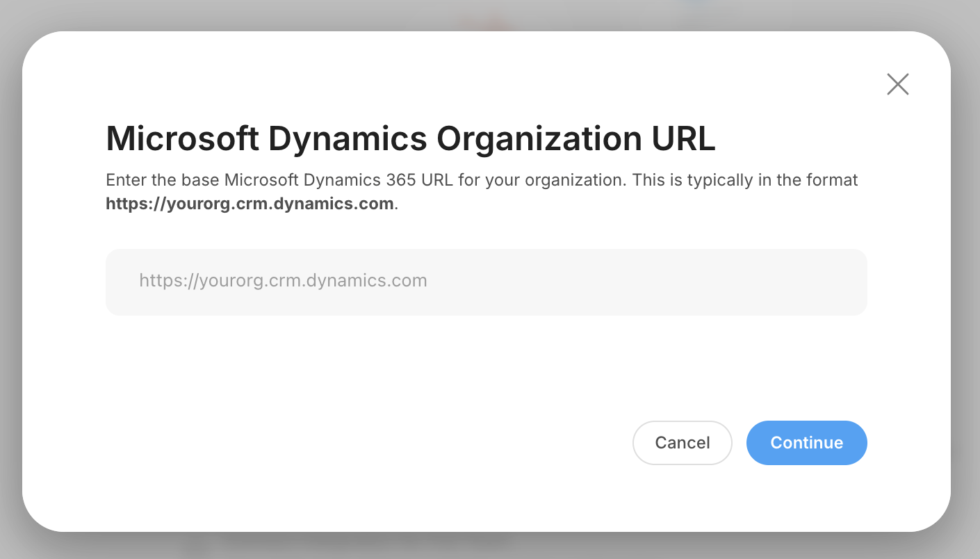Click the "Microsoft Dynamics Organization URL" heading
This screenshot has width=980, height=559.
(x=410, y=139)
